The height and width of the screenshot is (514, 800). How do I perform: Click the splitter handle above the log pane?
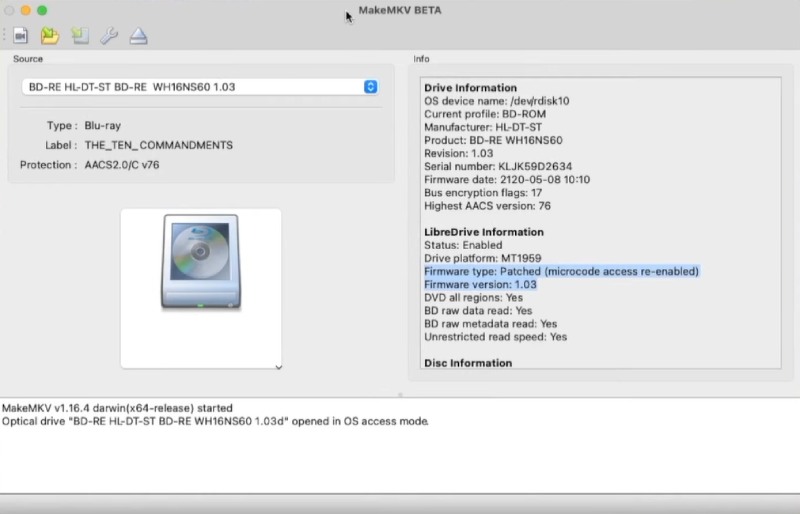pyautogui.click(x=400, y=395)
